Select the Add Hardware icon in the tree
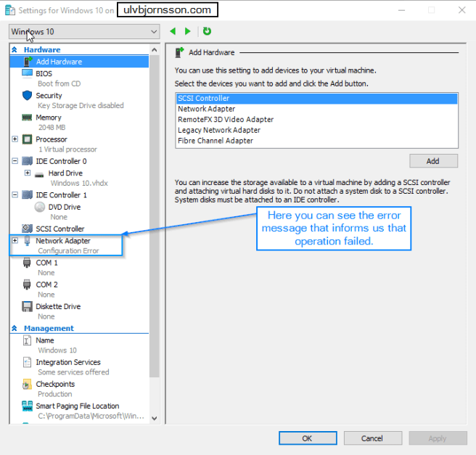 click(28, 62)
